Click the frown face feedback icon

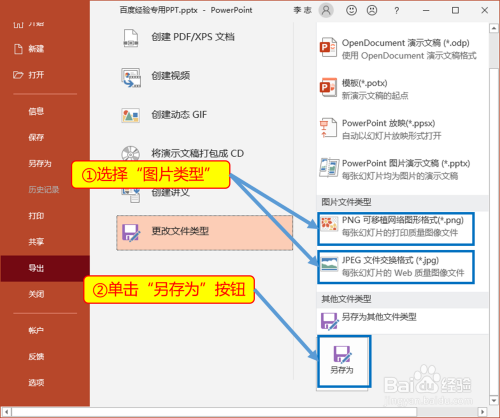(372, 10)
